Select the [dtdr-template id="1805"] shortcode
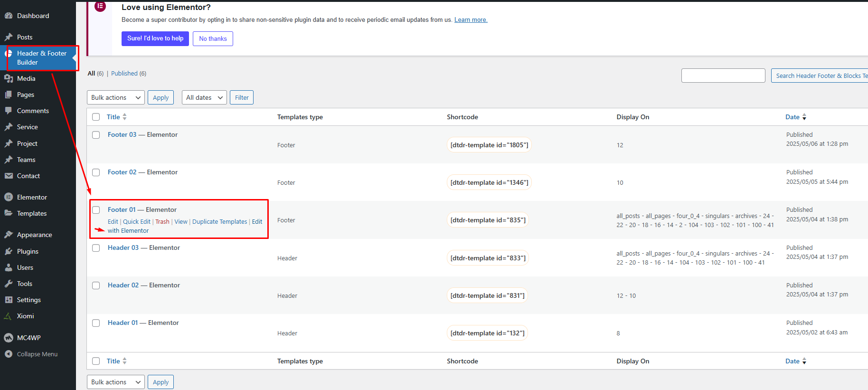The width and height of the screenshot is (868, 390). (489, 145)
